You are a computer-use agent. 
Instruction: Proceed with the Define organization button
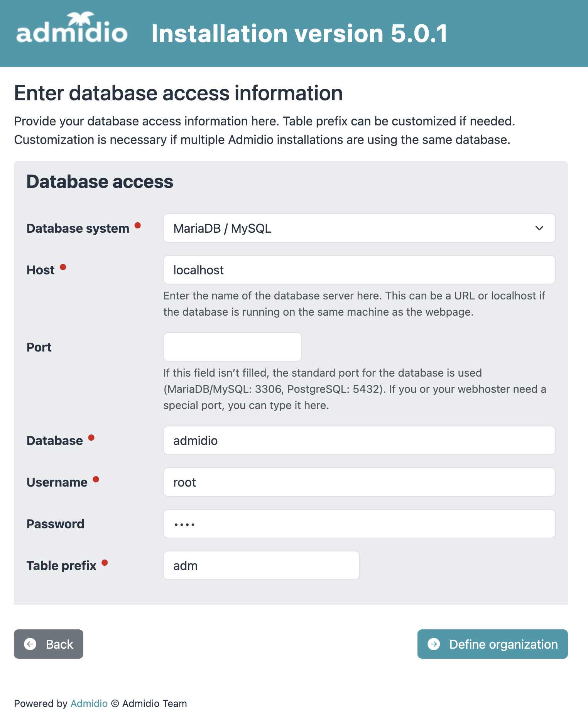(493, 644)
